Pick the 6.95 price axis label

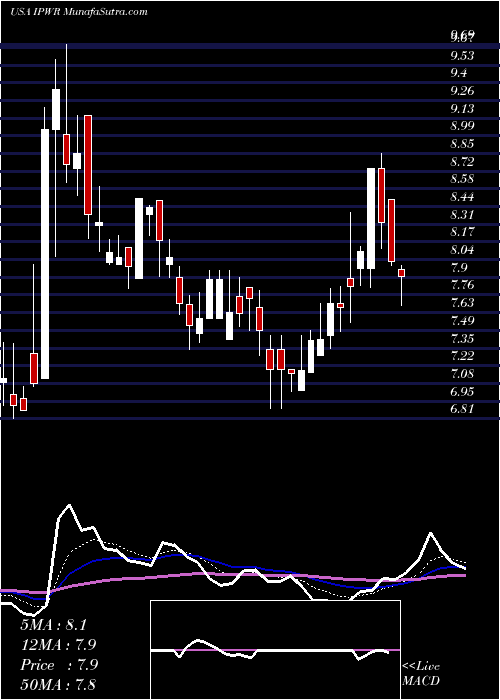pyautogui.click(x=462, y=392)
